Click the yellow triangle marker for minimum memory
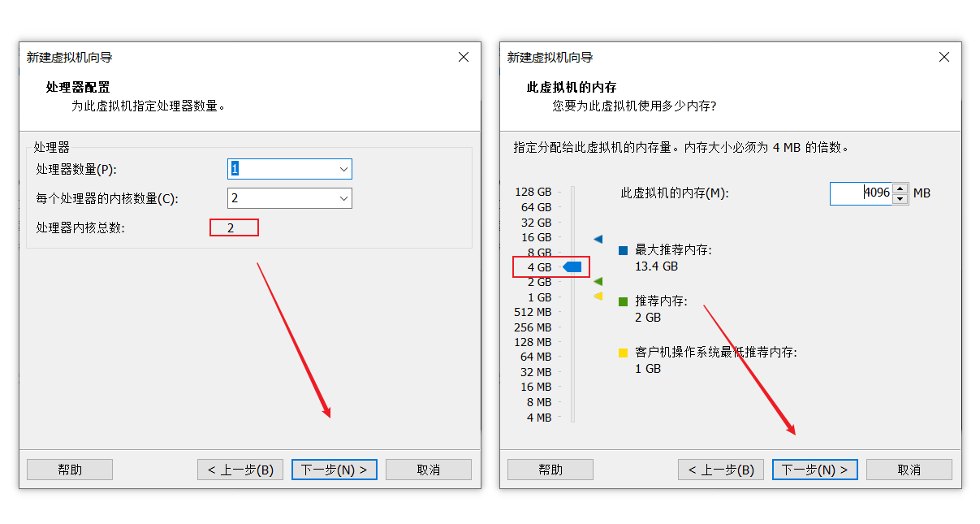Viewport: 980px width, 524px height. point(598,297)
